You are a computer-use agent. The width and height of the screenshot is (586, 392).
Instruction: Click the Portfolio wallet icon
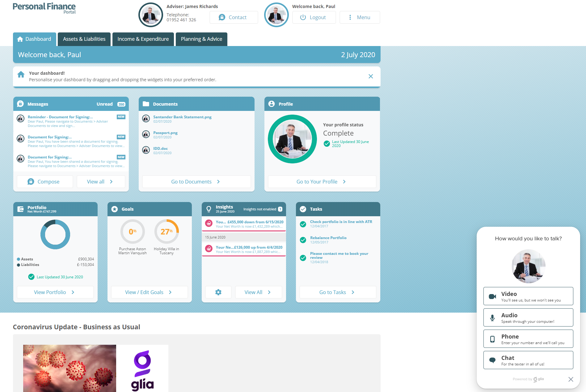click(20, 209)
